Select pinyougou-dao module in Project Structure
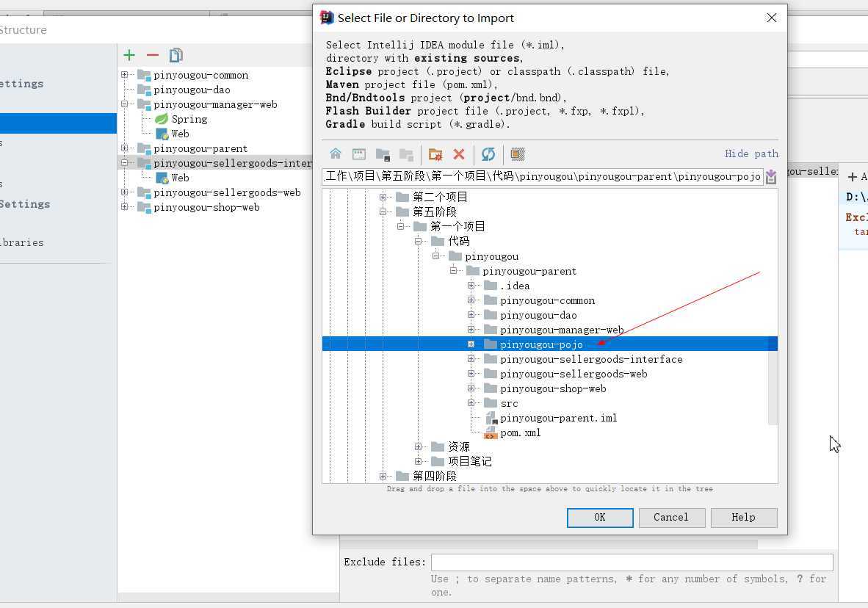Image resolution: width=868 pixels, height=608 pixels. tap(192, 90)
